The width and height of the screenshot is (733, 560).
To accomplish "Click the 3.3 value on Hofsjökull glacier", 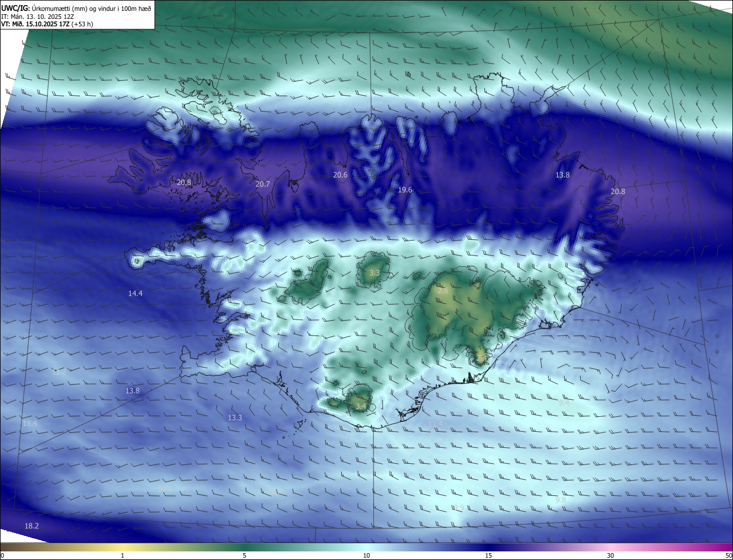I will click(375, 273).
